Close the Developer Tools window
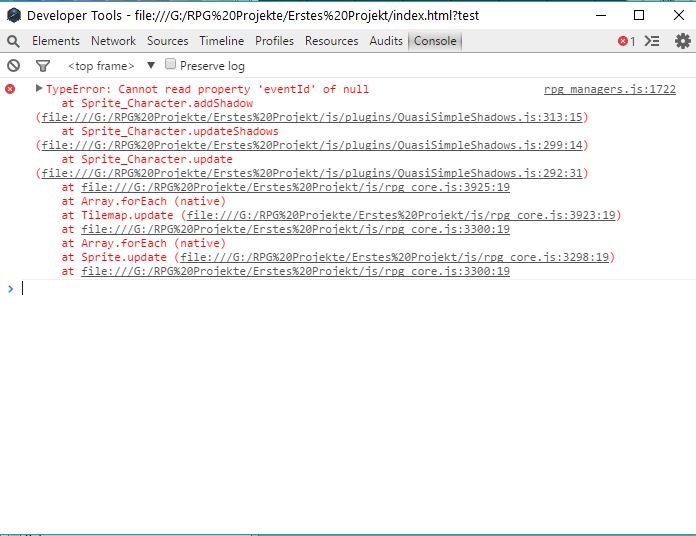 pyautogui.click(x=679, y=16)
